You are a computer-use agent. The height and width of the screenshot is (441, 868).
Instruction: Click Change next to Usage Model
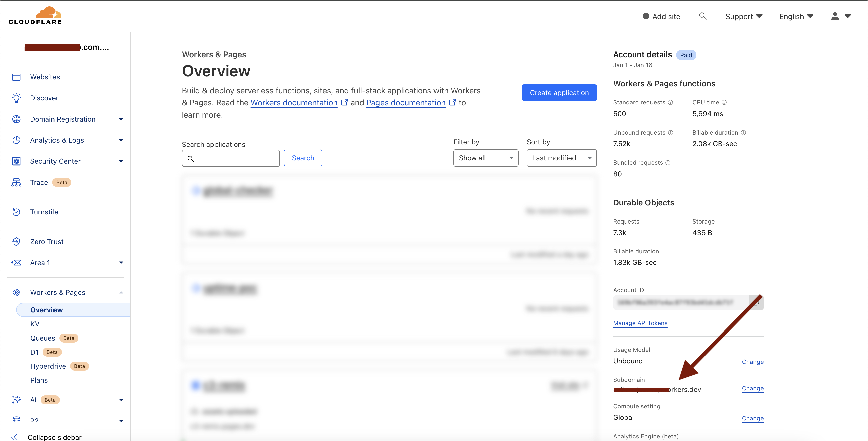tap(753, 362)
